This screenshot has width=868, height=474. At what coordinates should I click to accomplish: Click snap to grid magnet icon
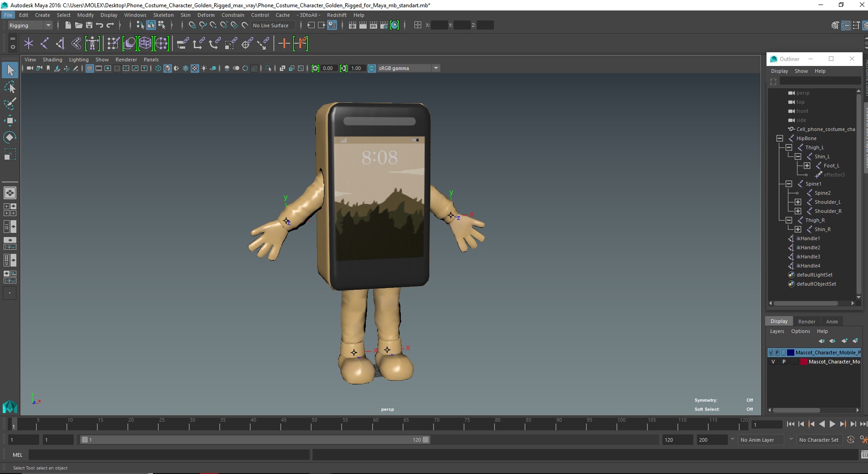coord(192,25)
